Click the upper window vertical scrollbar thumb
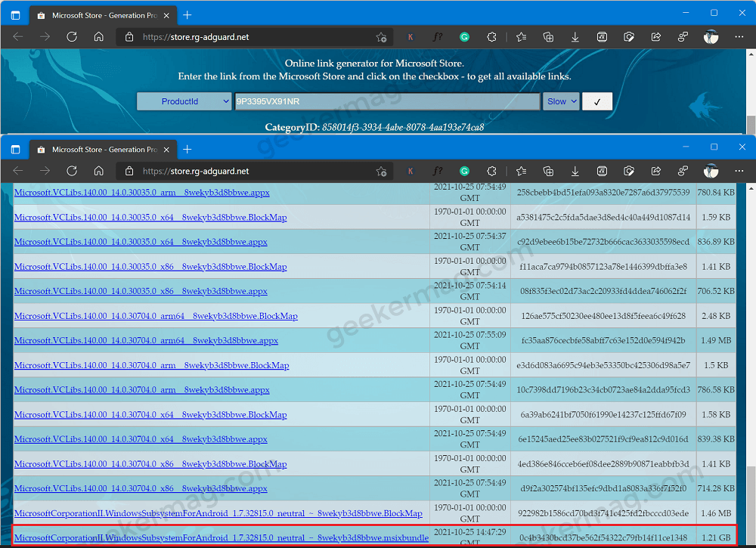Image resolution: width=756 pixels, height=548 pixels. [751, 125]
